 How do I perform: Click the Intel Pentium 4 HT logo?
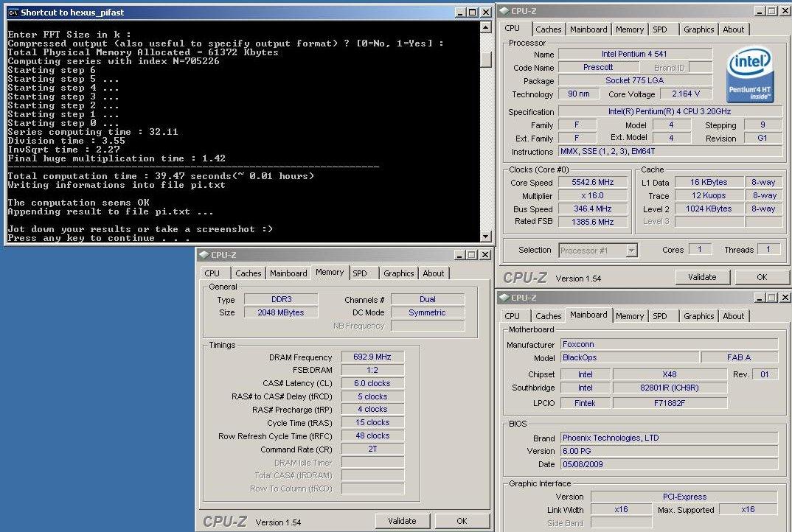tap(750, 74)
